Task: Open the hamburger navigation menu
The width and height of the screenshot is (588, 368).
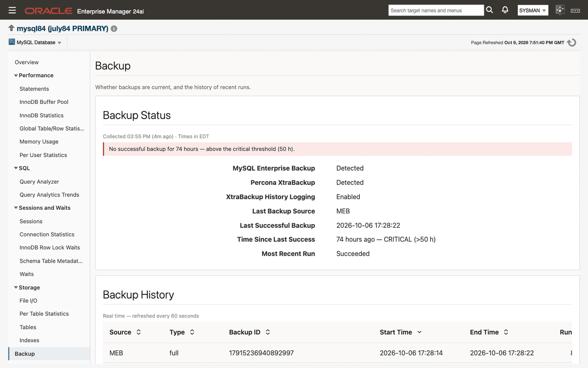Action: coord(12,10)
